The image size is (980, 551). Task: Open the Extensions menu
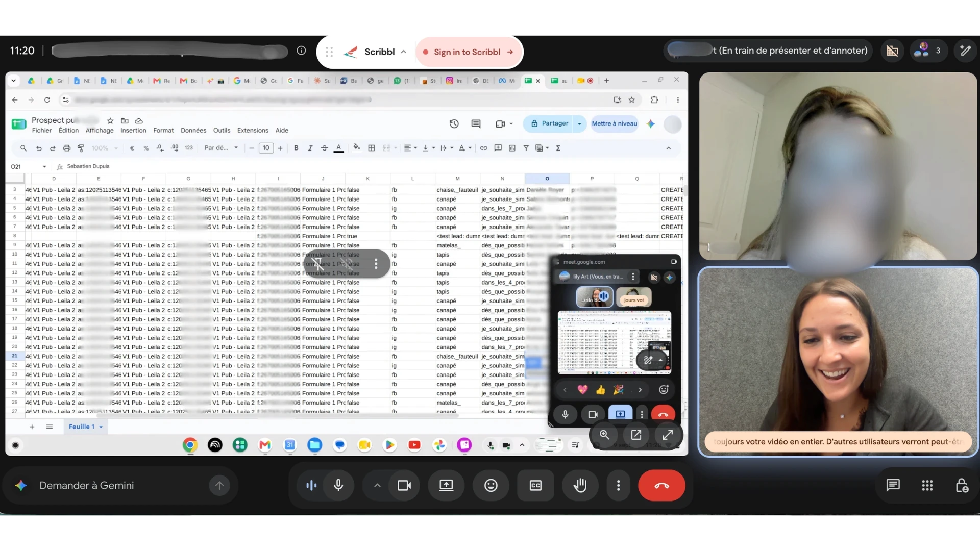(253, 131)
